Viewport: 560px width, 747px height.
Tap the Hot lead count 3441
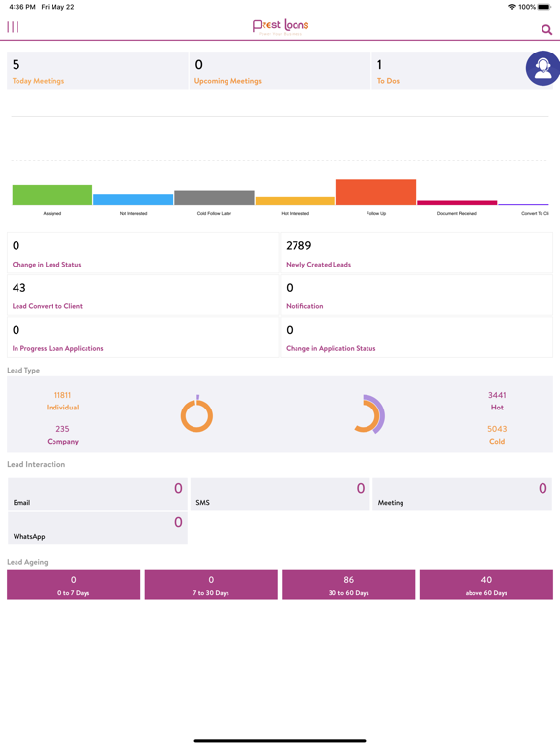tap(497, 395)
